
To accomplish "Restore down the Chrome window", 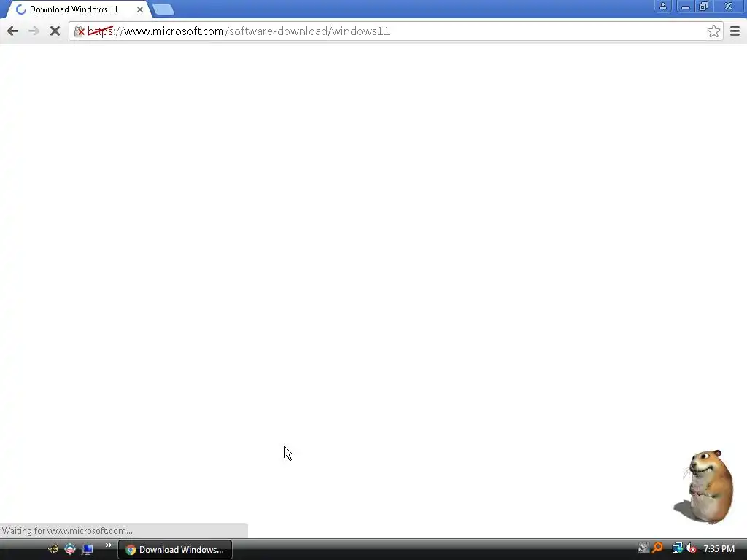I will (x=704, y=6).
